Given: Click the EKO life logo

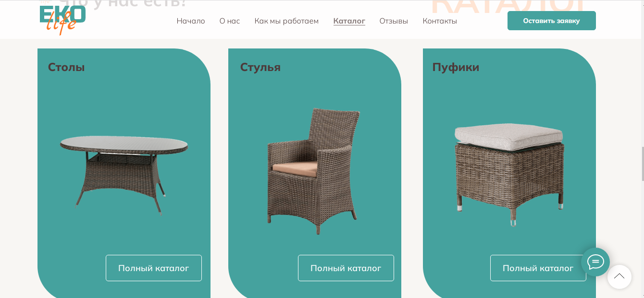Looking at the screenshot, I should tap(62, 20).
